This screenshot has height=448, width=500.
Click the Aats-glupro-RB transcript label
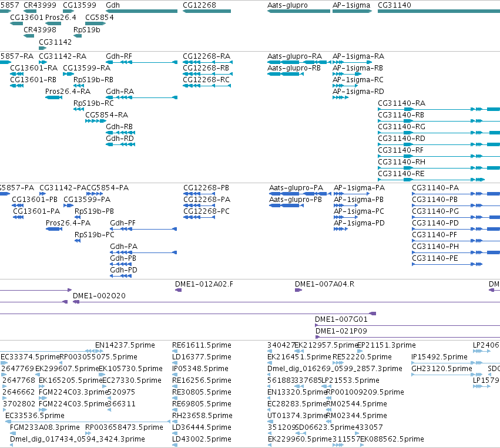(x=294, y=68)
